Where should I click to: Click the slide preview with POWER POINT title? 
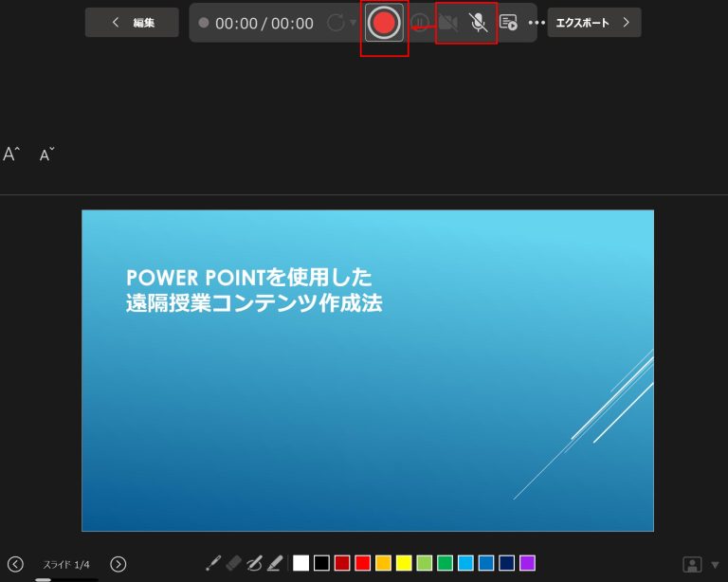(368, 371)
